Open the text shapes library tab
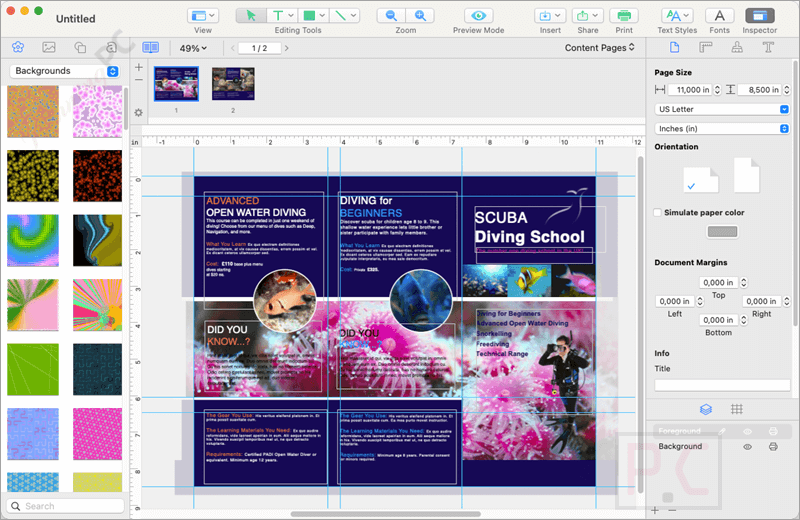 (x=111, y=47)
